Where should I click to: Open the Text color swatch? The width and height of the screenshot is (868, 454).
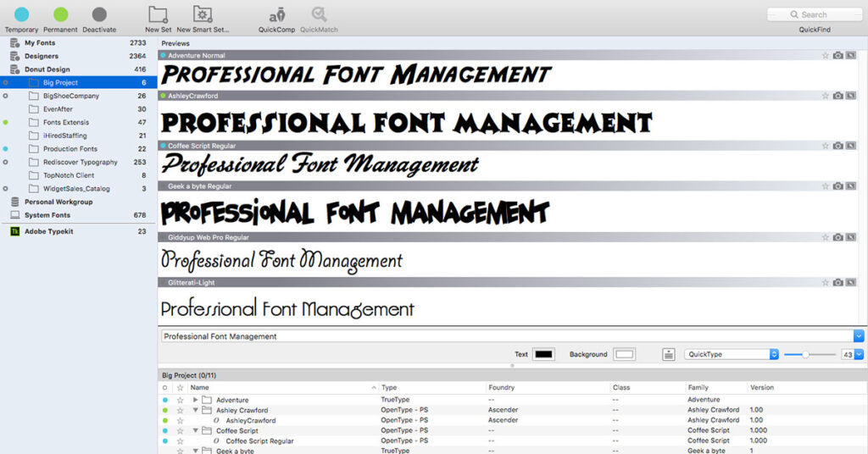coord(543,355)
